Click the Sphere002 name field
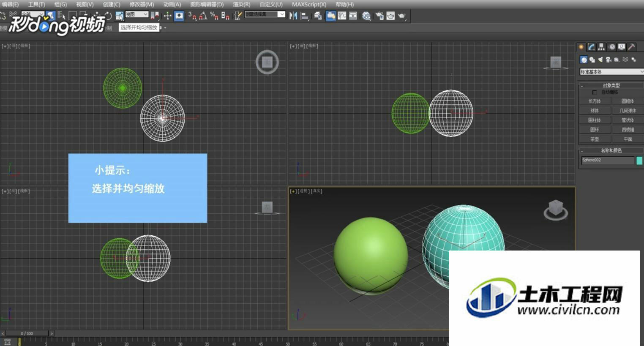Image resolution: width=644 pixels, height=346 pixels. (608, 160)
